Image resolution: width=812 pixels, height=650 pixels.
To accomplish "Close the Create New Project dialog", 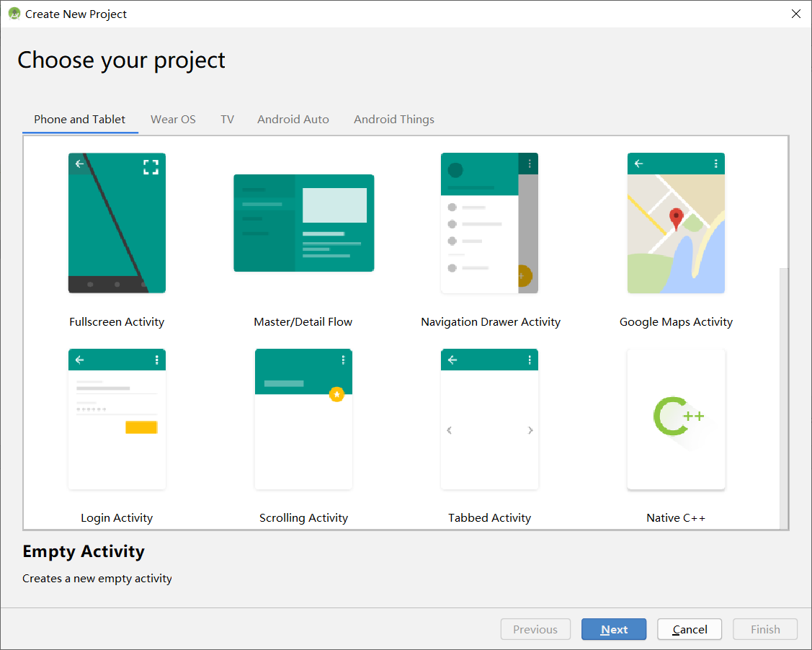I will click(x=796, y=14).
